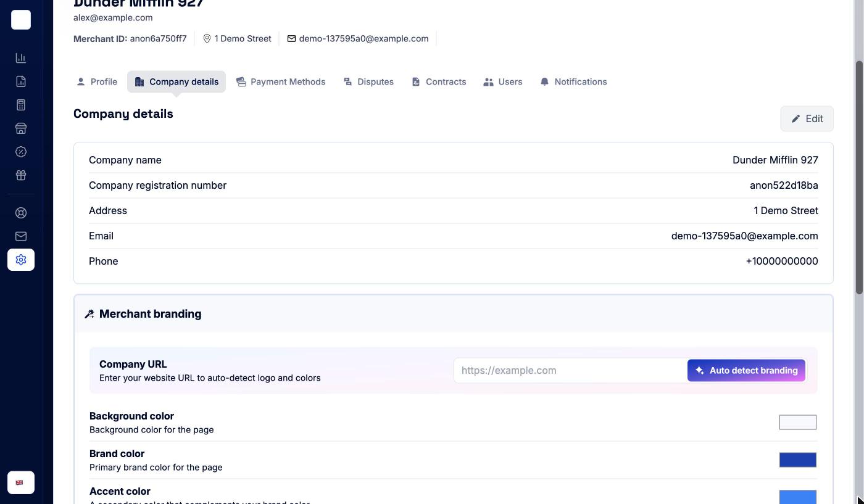Go to the Disputes tab
The image size is (864, 504).
(x=368, y=81)
